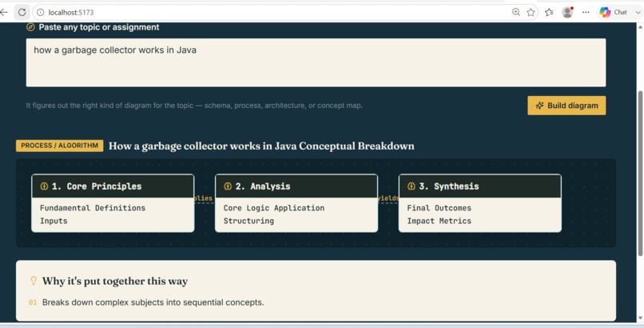The image size is (644, 328).
Task: Click the brain icon on Core Principles card
Action: pyautogui.click(x=44, y=186)
